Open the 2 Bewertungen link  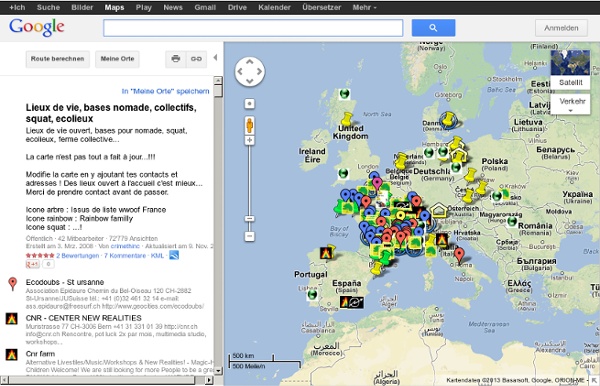pos(78,256)
